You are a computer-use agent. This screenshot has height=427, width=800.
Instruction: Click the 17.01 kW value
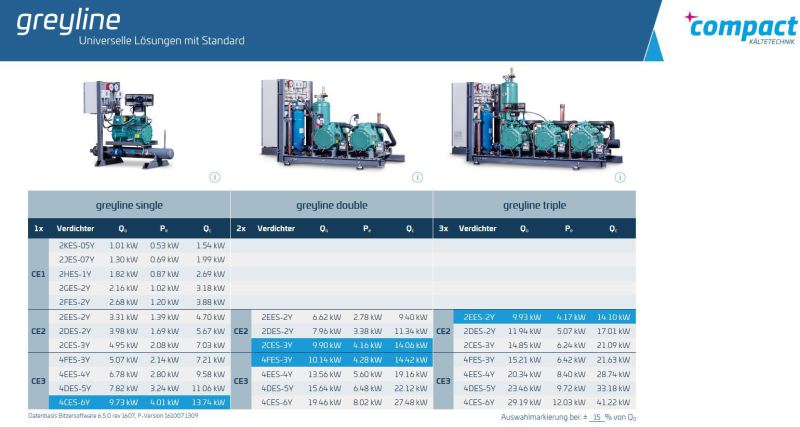[613, 331]
